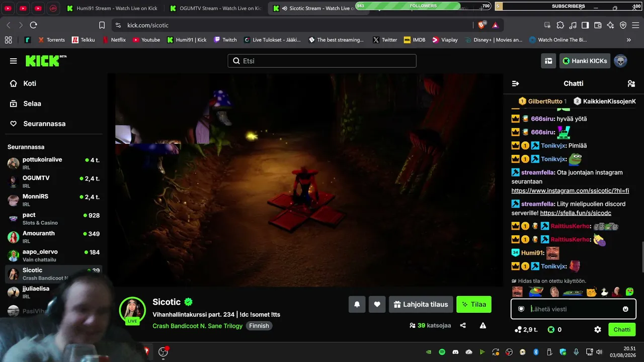The height and width of the screenshot is (362, 644).
Task: Click the Bluetooth tray icon
Action: (x=536, y=352)
